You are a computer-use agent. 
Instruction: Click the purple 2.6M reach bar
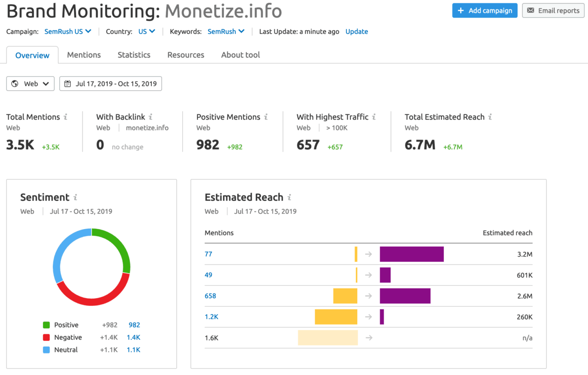(405, 296)
